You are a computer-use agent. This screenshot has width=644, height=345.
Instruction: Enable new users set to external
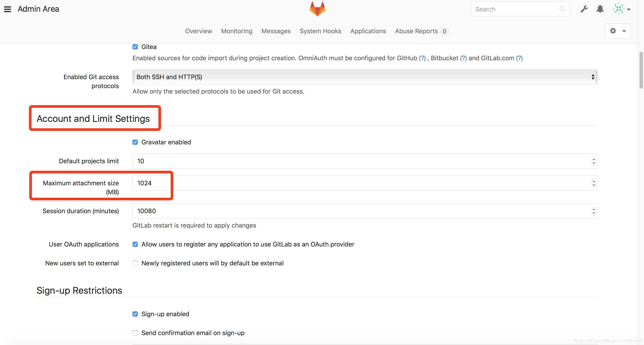135,263
